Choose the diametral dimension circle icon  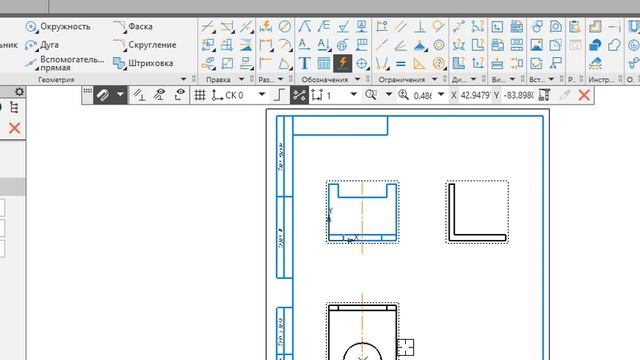point(284,27)
